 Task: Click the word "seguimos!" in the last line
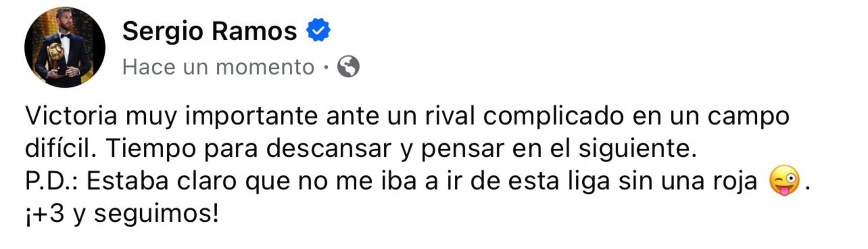click(x=157, y=214)
